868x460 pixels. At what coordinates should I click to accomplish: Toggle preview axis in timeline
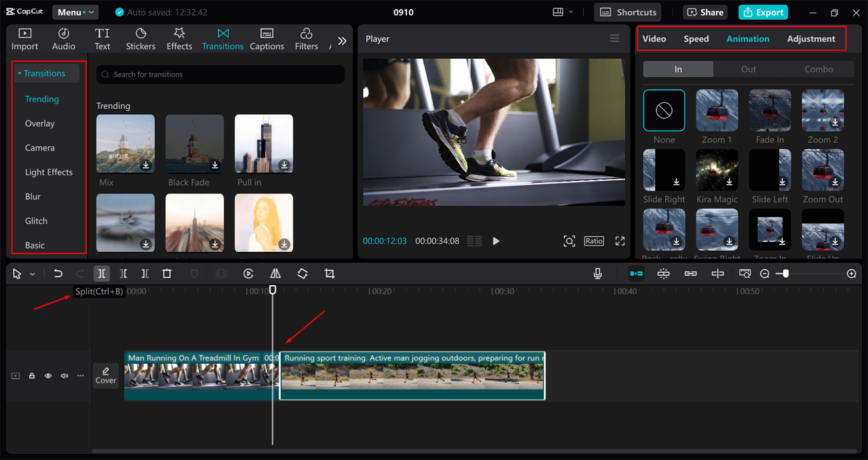[717, 274]
